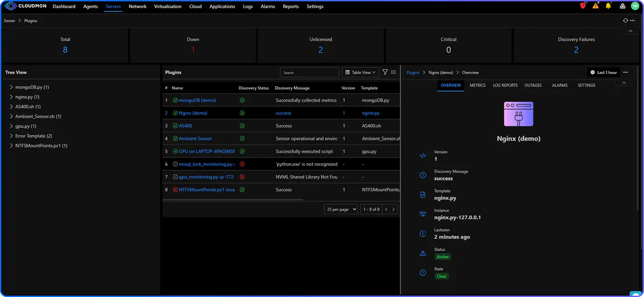Open the 25 per page dropdown
644x297 pixels.
341,209
